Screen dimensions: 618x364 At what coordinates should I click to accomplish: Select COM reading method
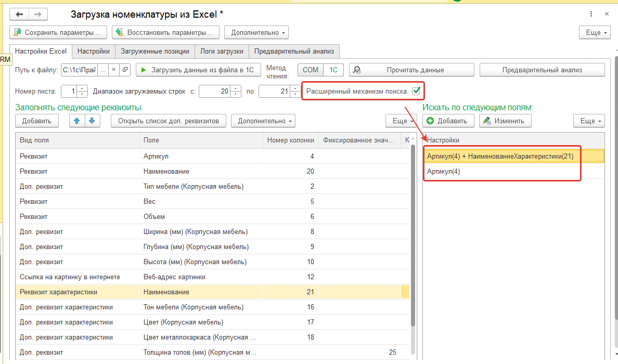(310, 70)
